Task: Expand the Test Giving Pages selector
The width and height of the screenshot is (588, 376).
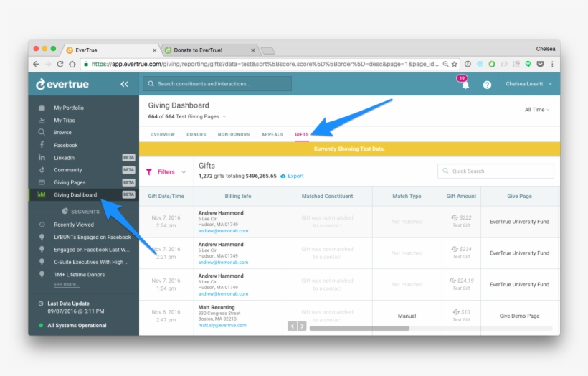Action: [224, 116]
